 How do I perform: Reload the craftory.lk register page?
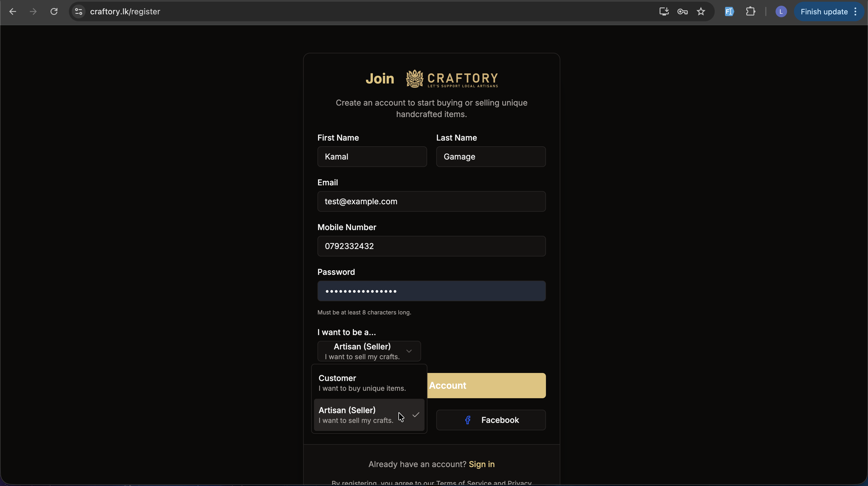click(x=54, y=11)
